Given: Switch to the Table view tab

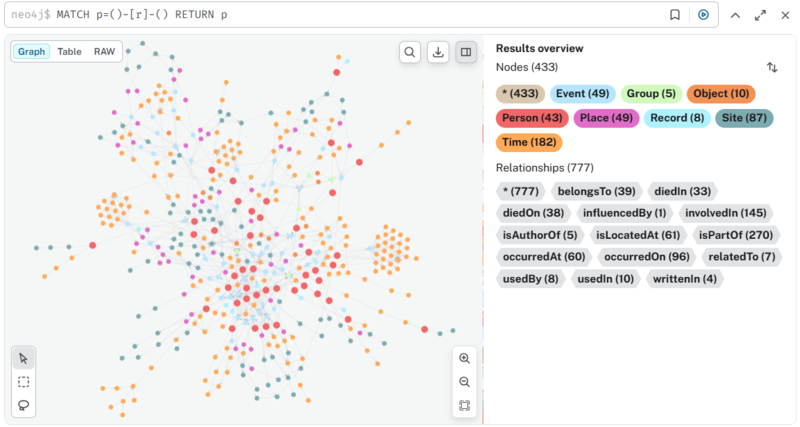Looking at the screenshot, I should pyautogui.click(x=69, y=51).
